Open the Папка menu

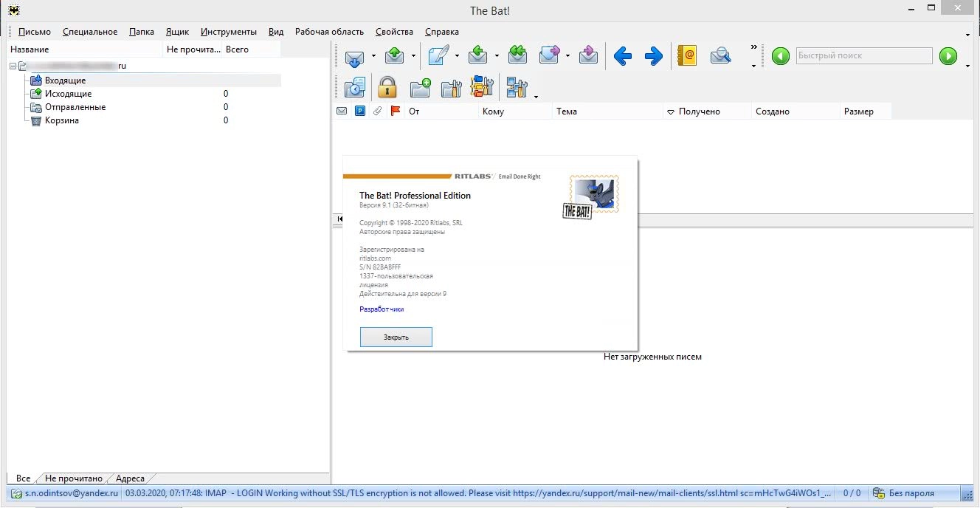[142, 32]
